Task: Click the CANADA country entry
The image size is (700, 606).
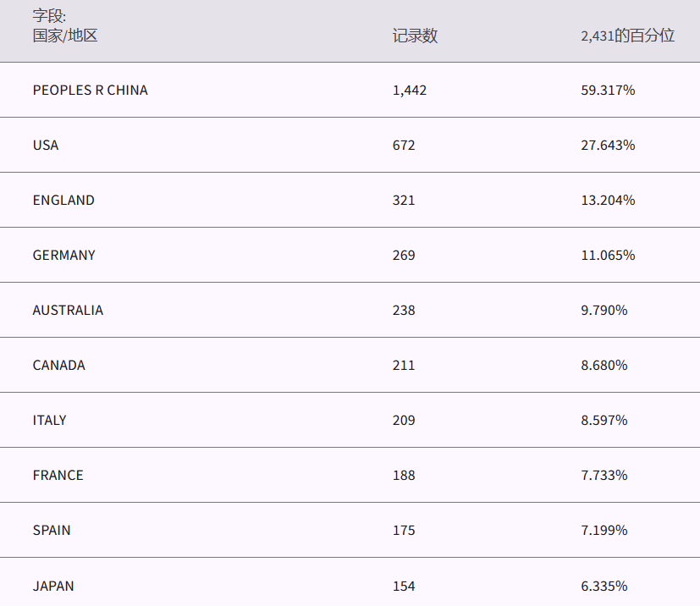Action: (x=58, y=365)
